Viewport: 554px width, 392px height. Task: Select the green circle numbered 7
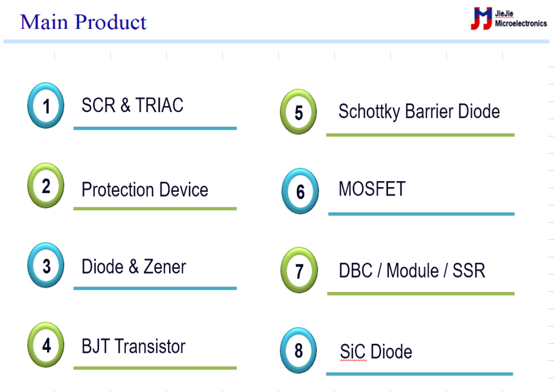299,270
